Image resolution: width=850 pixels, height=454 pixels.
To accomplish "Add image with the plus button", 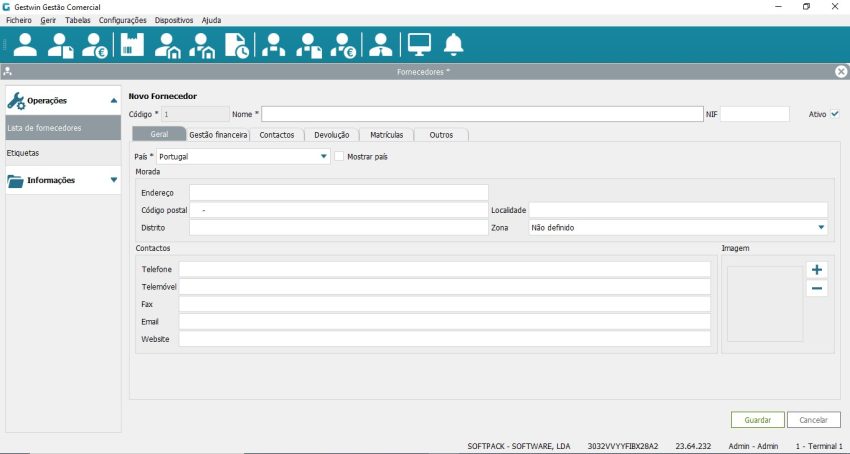I will coord(817,269).
